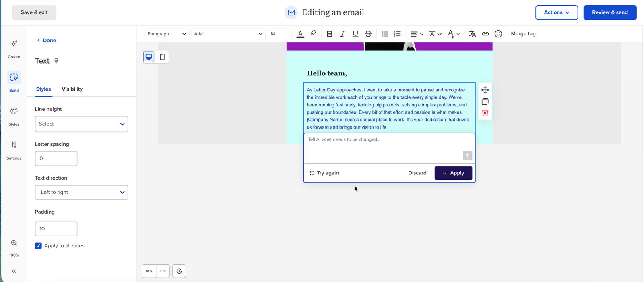The width and height of the screenshot is (644, 282).
Task: Click Save & exit button
Action: coord(34,12)
